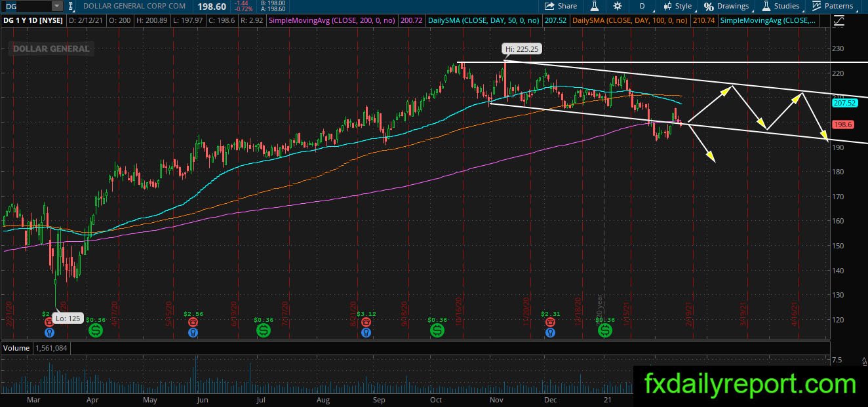Click the Hi: 225.25 price bubble

tap(523, 49)
